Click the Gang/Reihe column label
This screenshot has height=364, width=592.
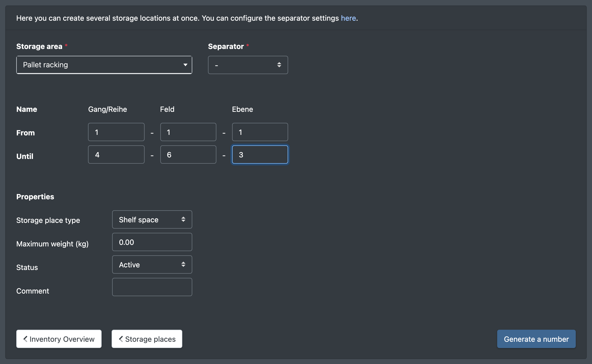pyautogui.click(x=107, y=109)
